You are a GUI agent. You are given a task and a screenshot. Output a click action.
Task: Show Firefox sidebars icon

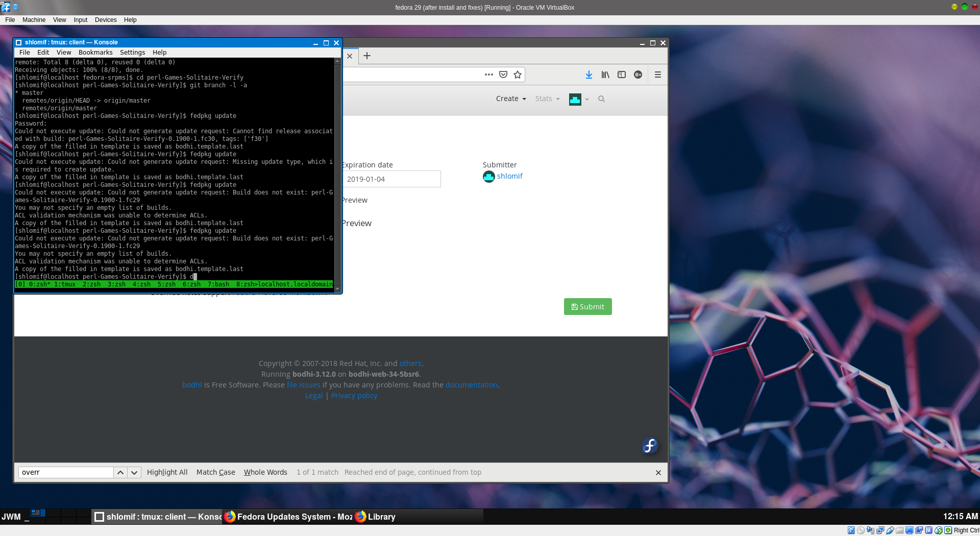coord(622,75)
